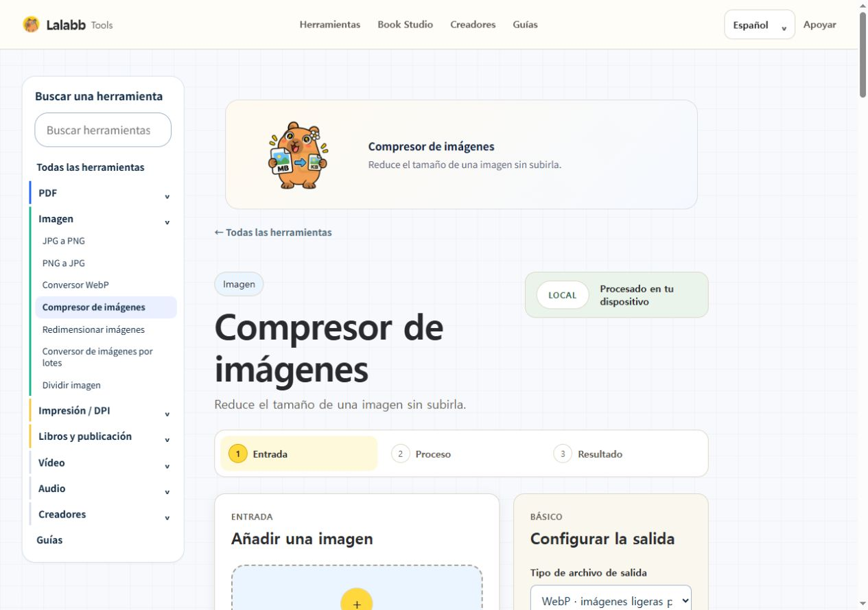Open Herramientas in the top navigation
868x610 pixels.
pos(329,25)
